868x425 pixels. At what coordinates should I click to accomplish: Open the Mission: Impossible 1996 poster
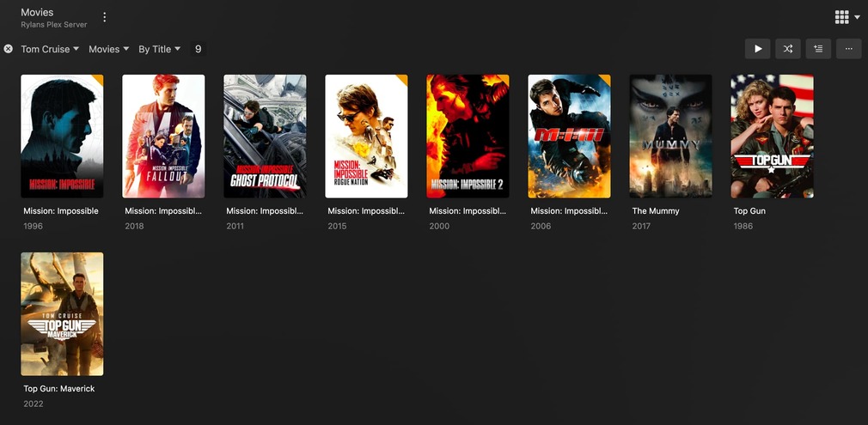(62, 137)
